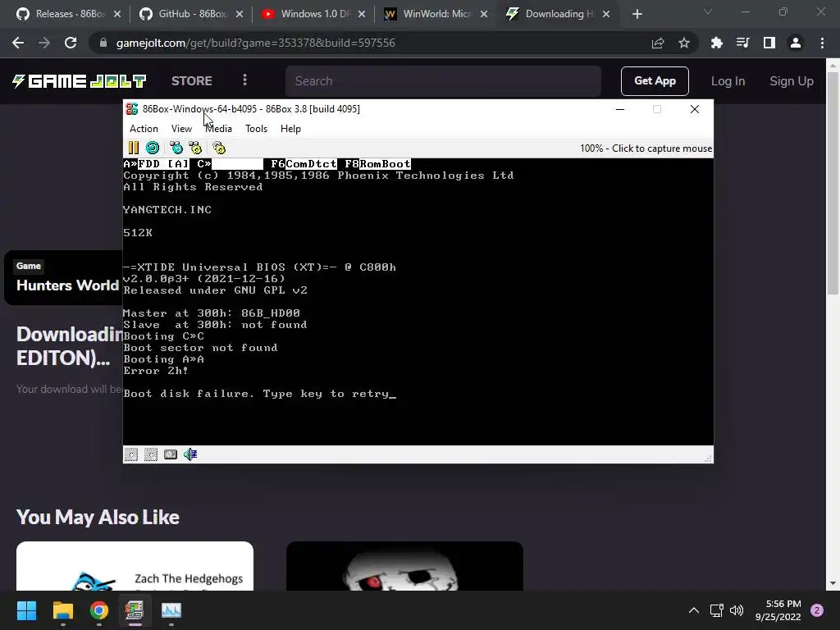The width and height of the screenshot is (840, 630).
Task: Click the Game Jolt Search field
Action: pyautogui.click(x=444, y=81)
